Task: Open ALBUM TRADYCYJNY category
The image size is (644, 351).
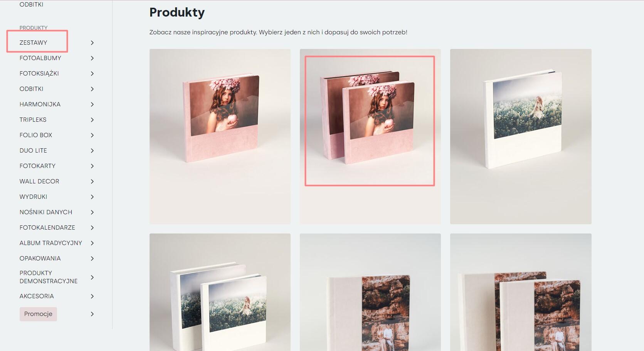Action: [51, 243]
